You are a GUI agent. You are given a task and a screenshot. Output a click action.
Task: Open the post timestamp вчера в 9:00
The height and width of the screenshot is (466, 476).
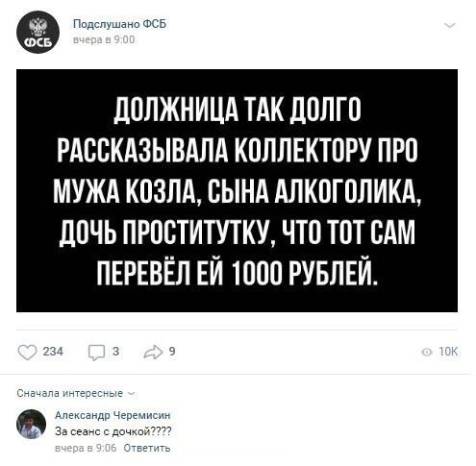point(104,39)
